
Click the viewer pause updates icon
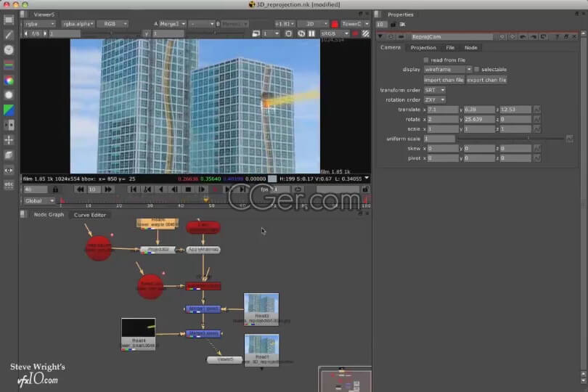[x=311, y=33]
